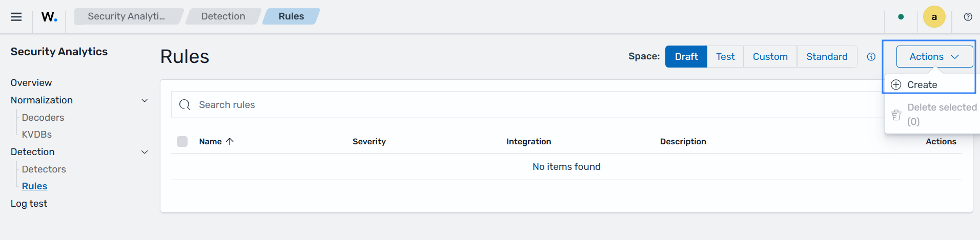This screenshot has height=240, width=980.
Task: Go to Detection breadcrumb
Action: tap(223, 16)
